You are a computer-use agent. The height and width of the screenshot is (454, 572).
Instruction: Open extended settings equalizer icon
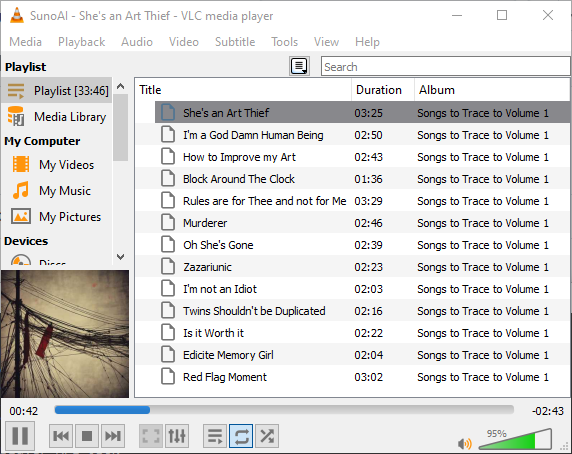177,436
